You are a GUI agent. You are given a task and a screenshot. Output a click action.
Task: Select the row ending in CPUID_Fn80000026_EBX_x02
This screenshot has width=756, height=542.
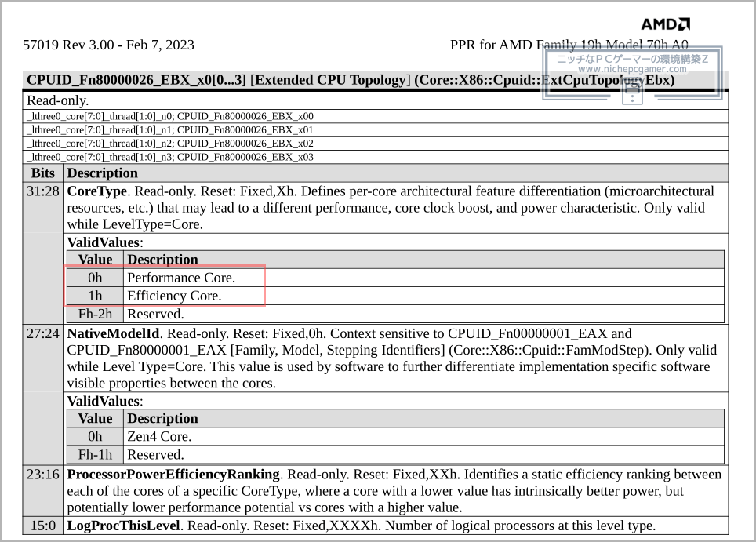click(376, 144)
